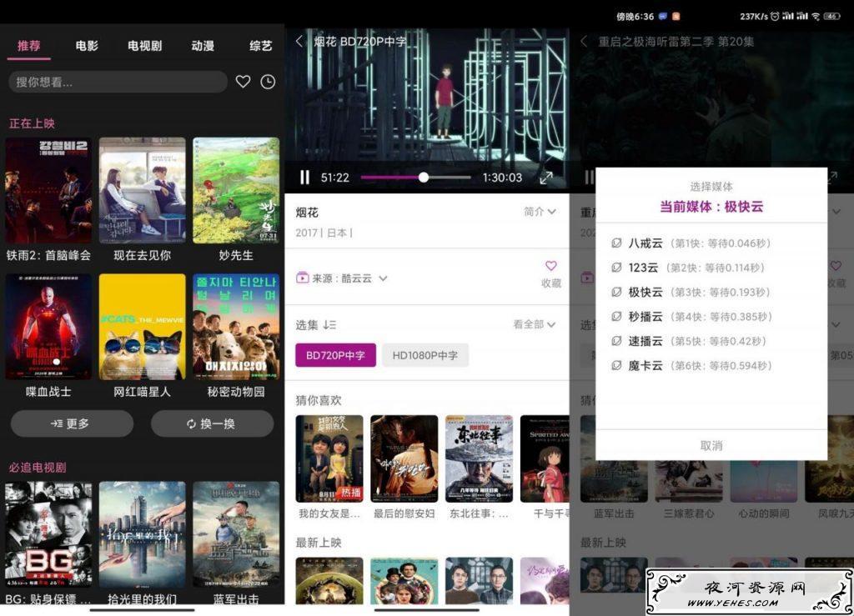The height and width of the screenshot is (616, 854).
Task: Expand the 简介 description chevron
Action: [x=552, y=212]
